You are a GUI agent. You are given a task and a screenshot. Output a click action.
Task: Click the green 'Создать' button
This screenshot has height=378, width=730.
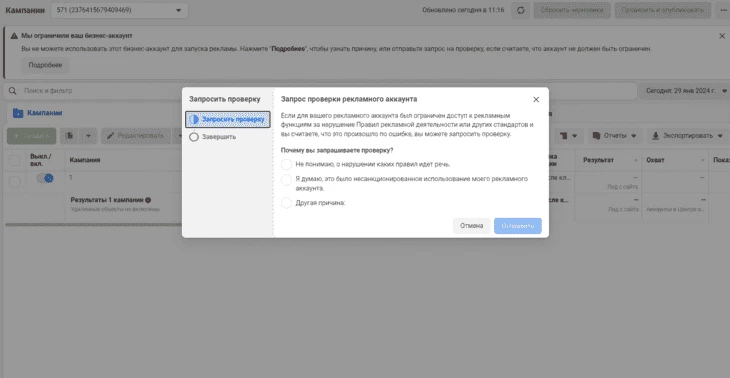[x=32, y=136]
